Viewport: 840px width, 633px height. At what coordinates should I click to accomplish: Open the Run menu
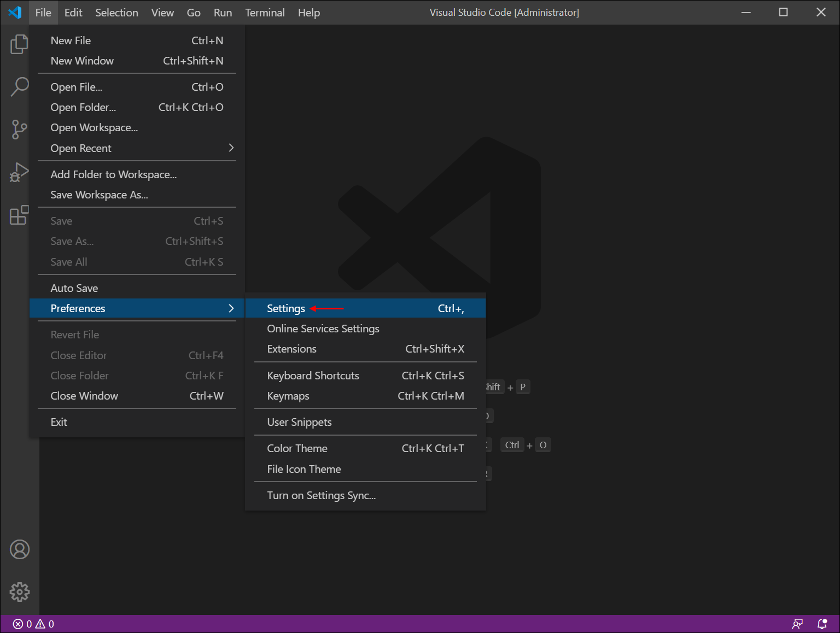(x=223, y=13)
